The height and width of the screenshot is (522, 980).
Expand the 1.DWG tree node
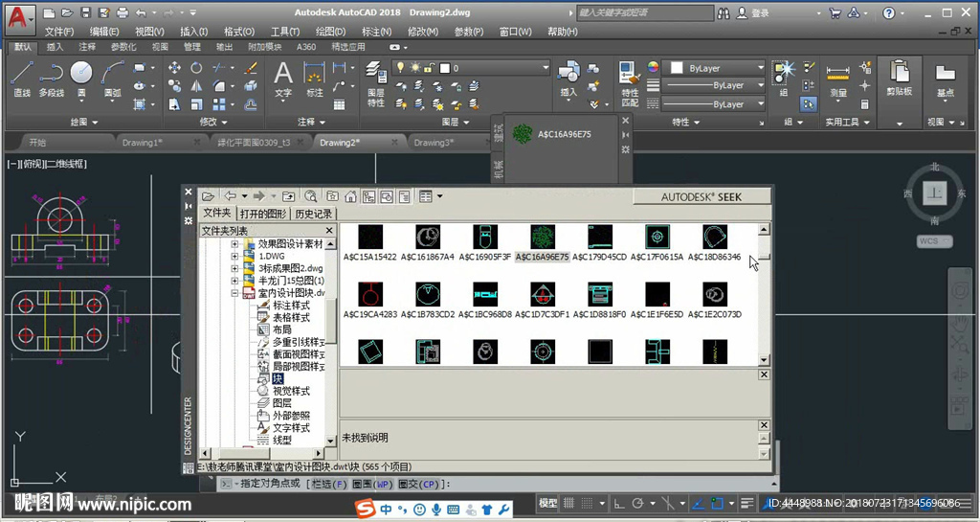(x=234, y=256)
